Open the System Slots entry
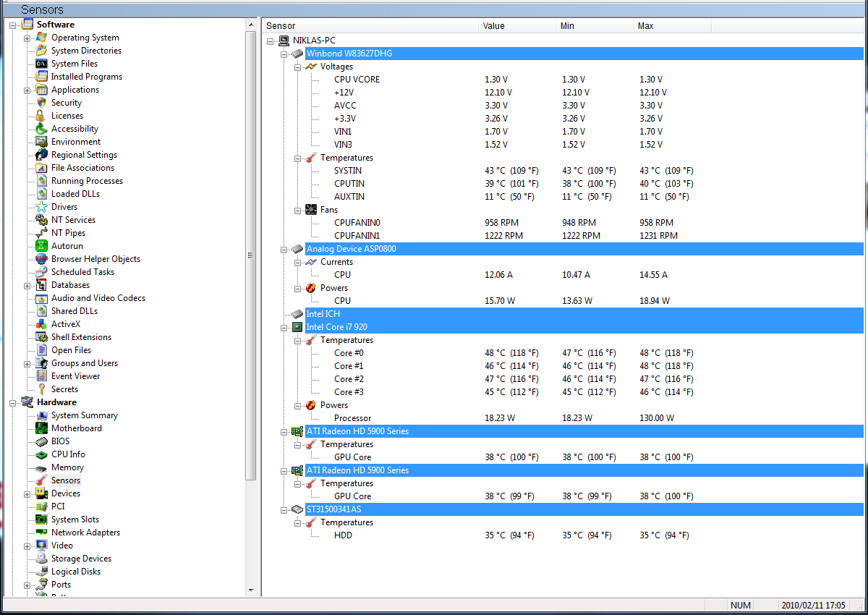The height and width of the screenshot is (615, 868). [75, 519]
